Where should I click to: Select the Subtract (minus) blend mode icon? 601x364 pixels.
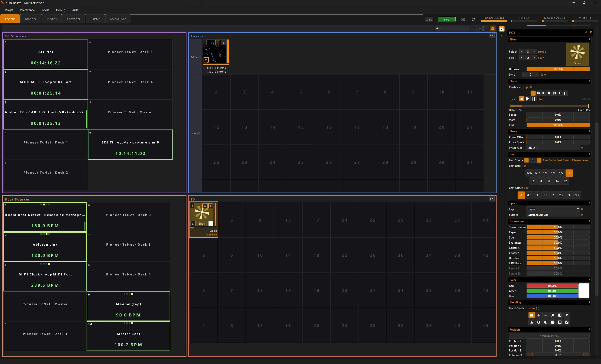pyautogui.click(x=546, y=315)
